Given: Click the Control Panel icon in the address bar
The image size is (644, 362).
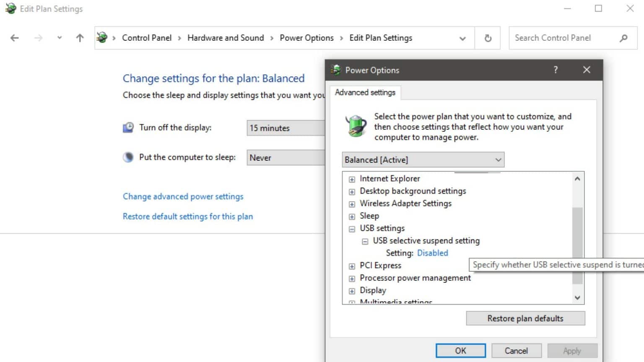Looking at the screenshot, I should coord(102,37).
